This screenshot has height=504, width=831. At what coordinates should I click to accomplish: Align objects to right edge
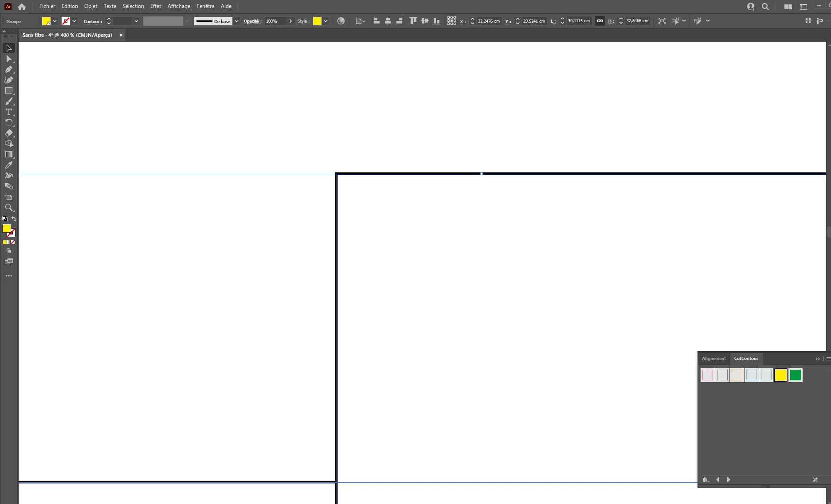click(x=400, y=21)
